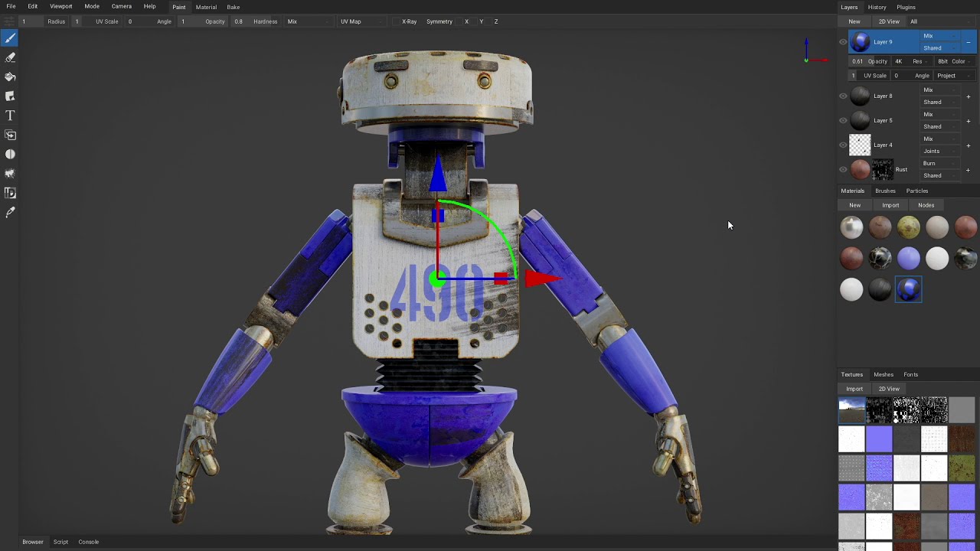Screen dimensions: 980x551
Task: Select the Blur tool
Action: (10, 155)
